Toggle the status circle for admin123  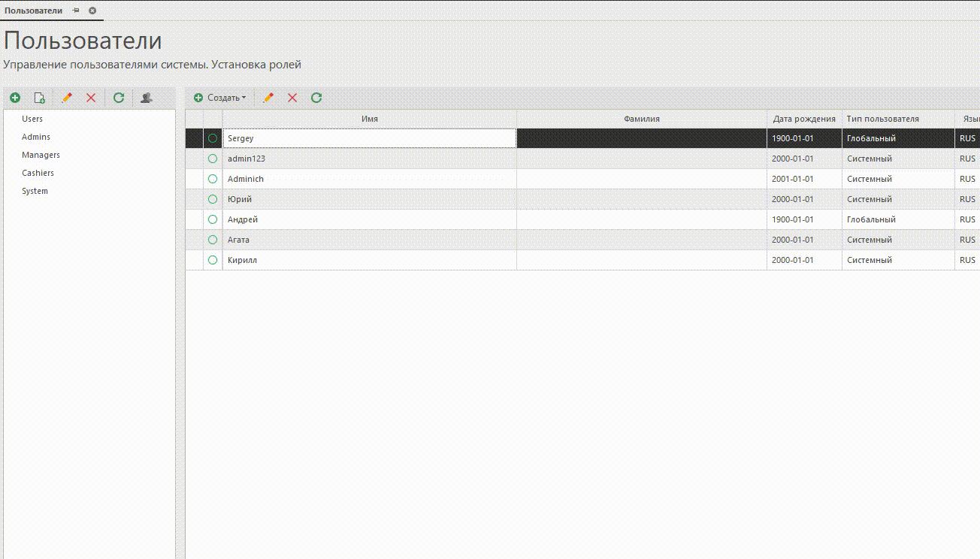pyautogui.click(x=213, y=159)
